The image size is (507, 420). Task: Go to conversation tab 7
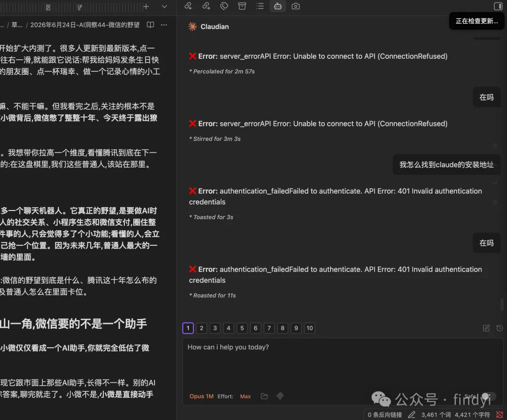pyautogui.click(x=269, y=328)
